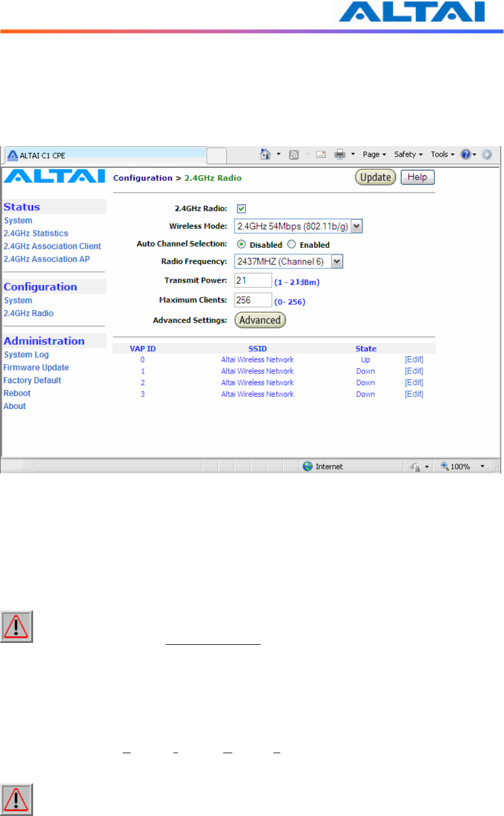Screen dimensions: 504x816
Task: Click the Reboot link
Action: click(x=17, y=393)
